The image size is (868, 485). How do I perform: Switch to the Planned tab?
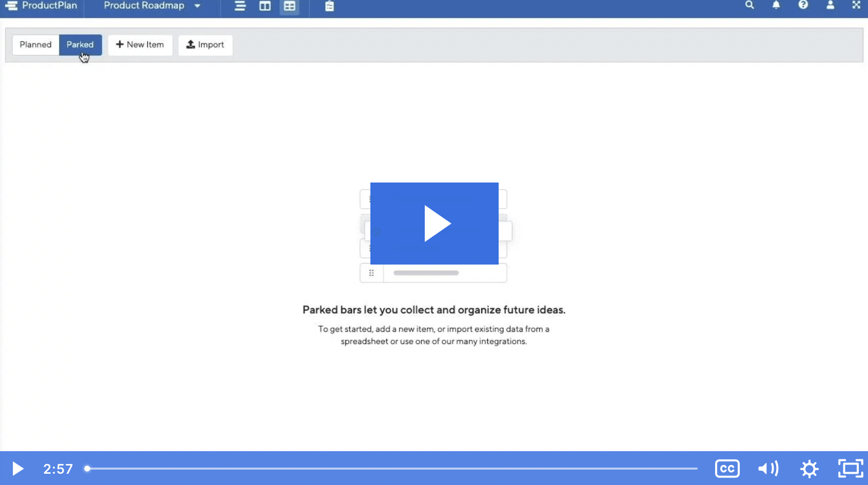click(36, 45)
